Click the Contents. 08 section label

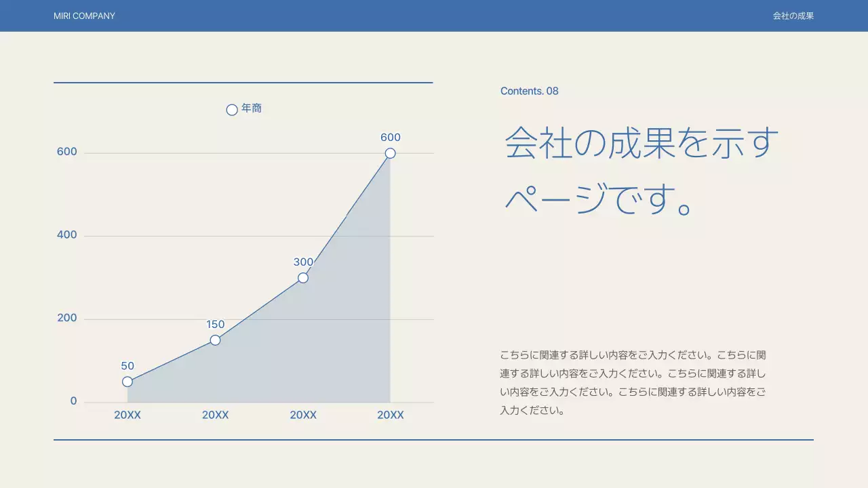click(x=529, y=91)
